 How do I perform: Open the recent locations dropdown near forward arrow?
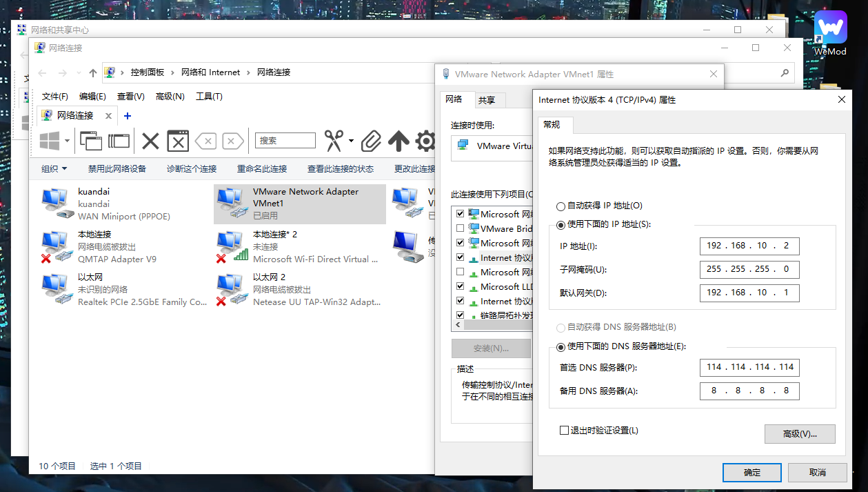pos(79,72)
